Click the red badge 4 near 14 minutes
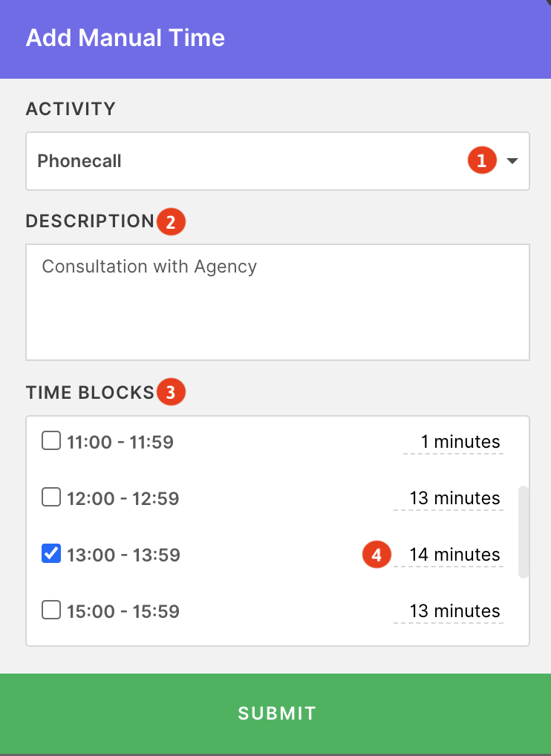 tap(376, 555)
